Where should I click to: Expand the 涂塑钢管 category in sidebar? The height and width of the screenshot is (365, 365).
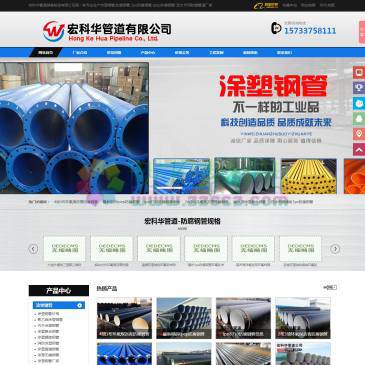point(59,305)
